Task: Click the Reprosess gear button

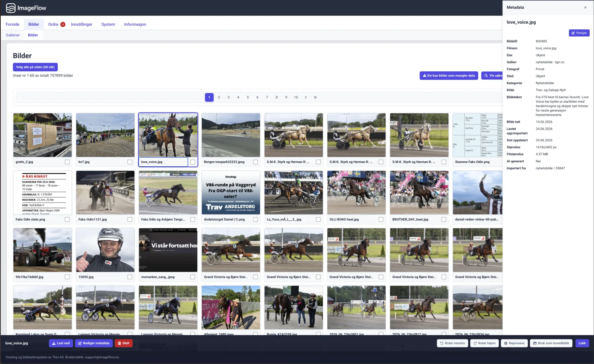Action: tap(514, 343)
